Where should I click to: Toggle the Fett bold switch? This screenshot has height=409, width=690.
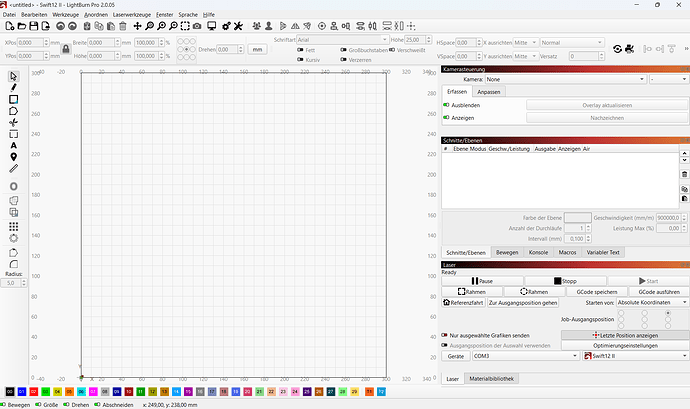pyautogui.click(x=301, y=49)
